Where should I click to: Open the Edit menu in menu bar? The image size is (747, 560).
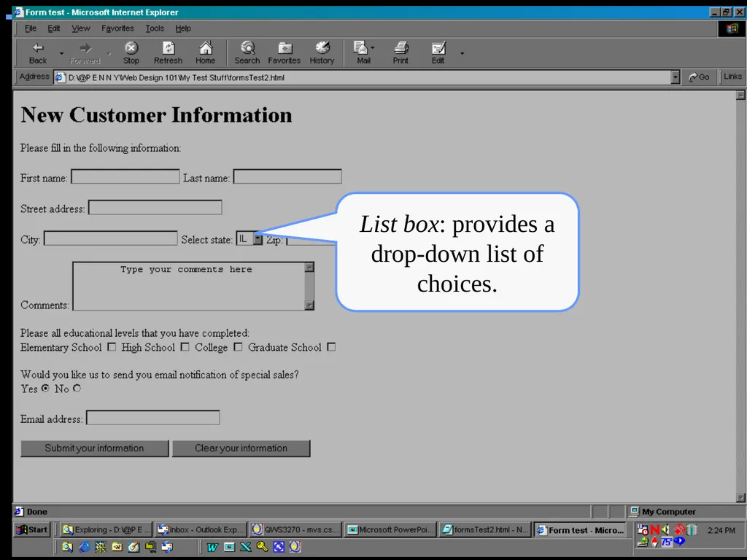[x=54, y=28]
